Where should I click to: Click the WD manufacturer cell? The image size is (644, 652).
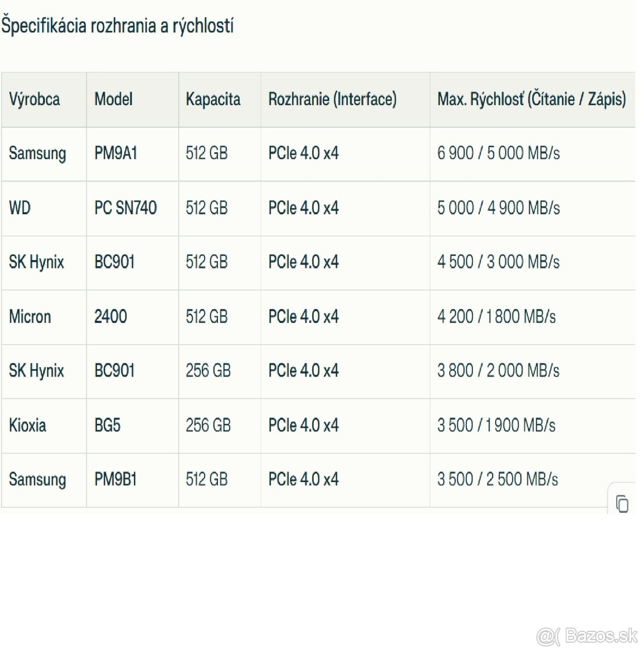(x=20, y=208)
